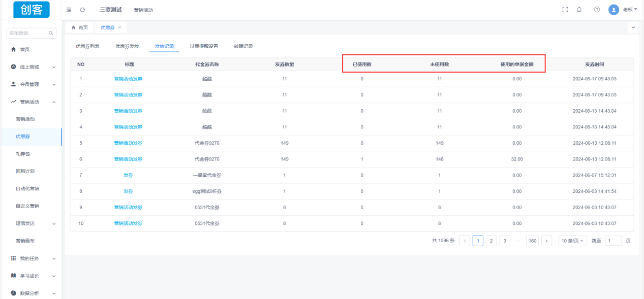The height and width of the screenshot is (299, 644).
Task: Switch to the 优惠券列表 tab
Action: pyautogui.click(x=87, y=46)
